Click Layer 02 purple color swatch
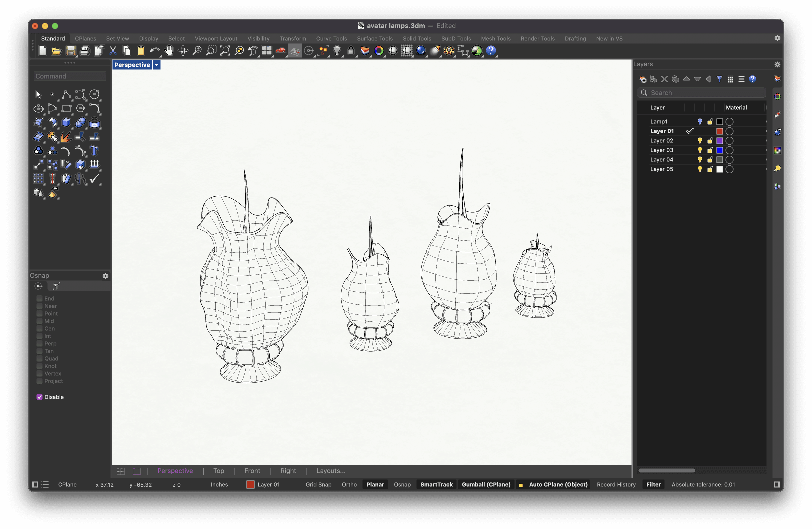This screenshot has height=529, width=812. point(719,140)
